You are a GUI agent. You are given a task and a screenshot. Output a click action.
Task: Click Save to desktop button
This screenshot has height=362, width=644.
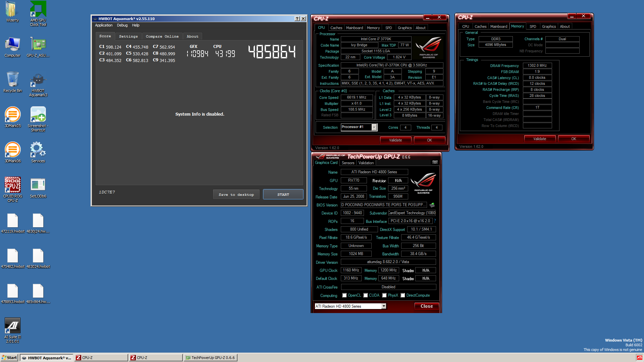coord(236,194)
